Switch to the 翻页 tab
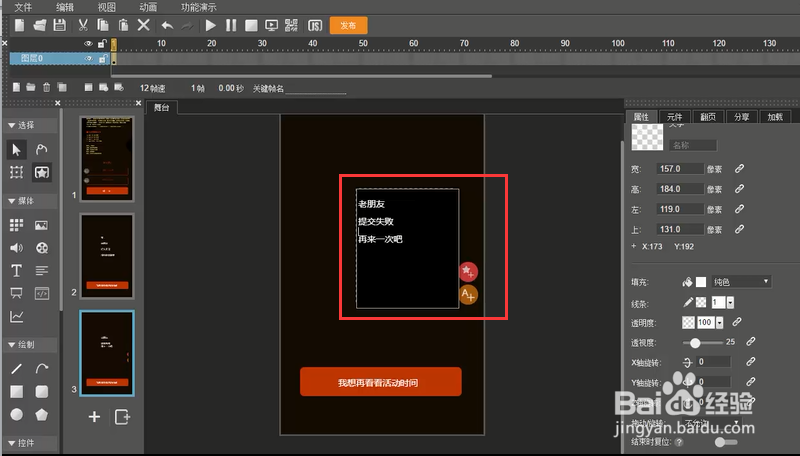 [x=708, y=117]
